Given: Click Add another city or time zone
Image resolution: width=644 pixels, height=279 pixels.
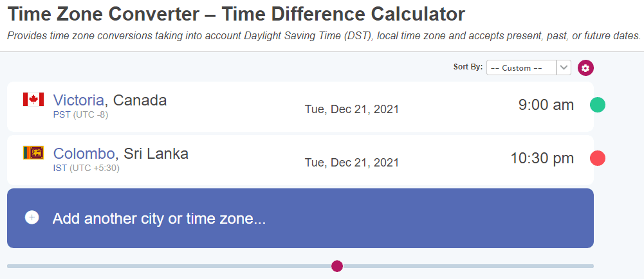Looking at the screenshot, I should click(300, 219).
